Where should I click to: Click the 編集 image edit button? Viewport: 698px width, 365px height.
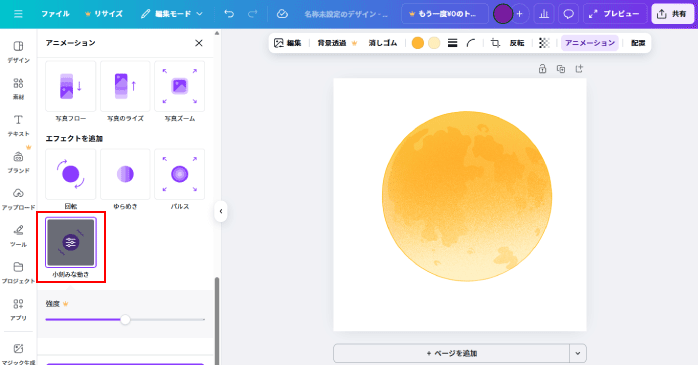288,43
